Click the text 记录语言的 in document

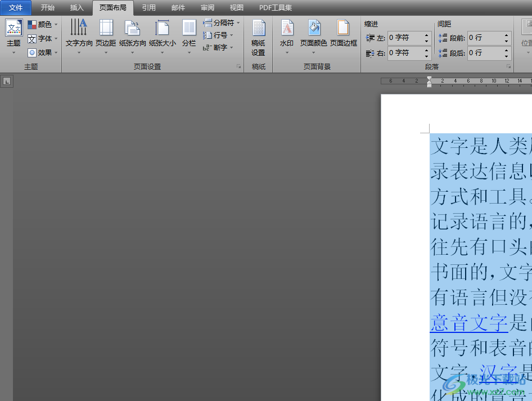pos(479,222)
